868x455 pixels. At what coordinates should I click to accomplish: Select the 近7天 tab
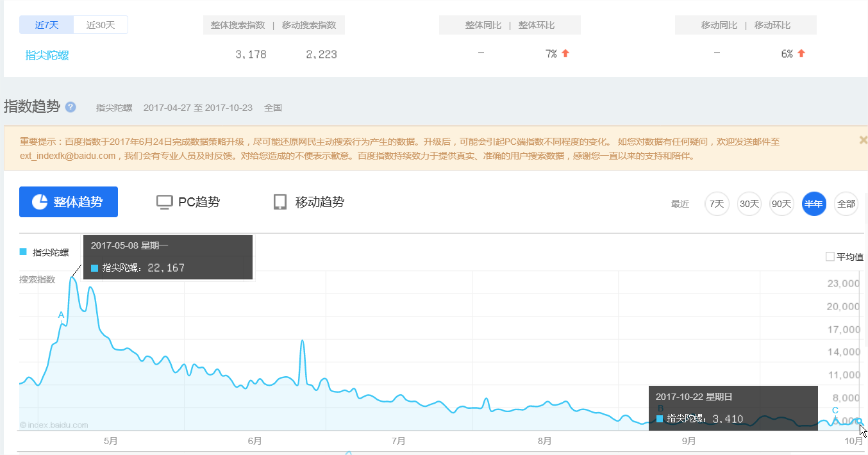(47, 25)
